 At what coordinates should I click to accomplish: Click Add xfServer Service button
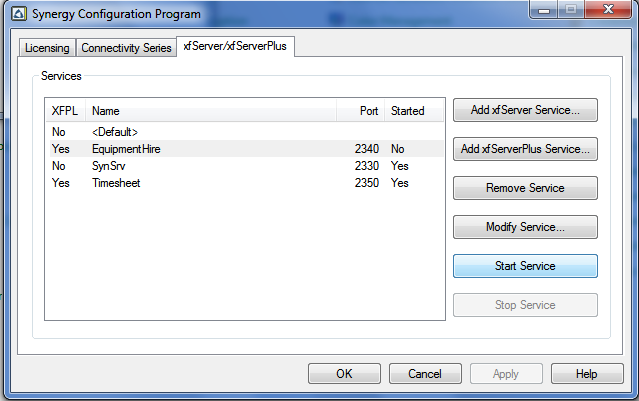[525, 110]
